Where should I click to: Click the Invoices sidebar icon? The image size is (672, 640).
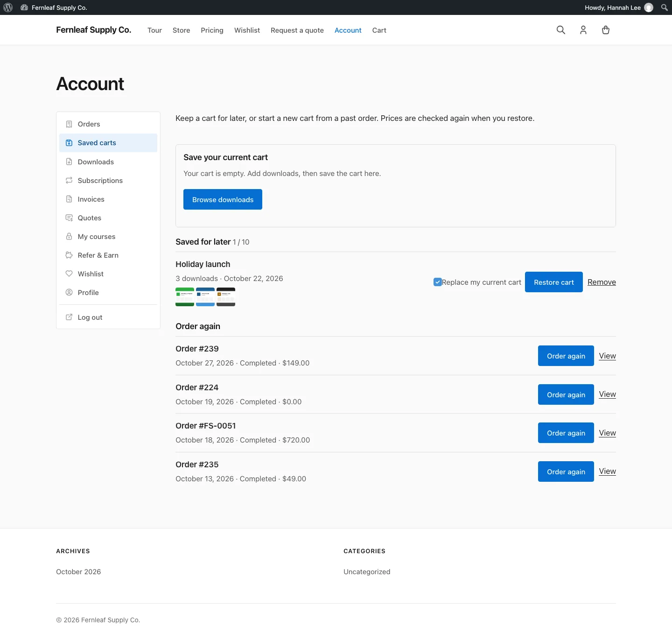[69, 199]
